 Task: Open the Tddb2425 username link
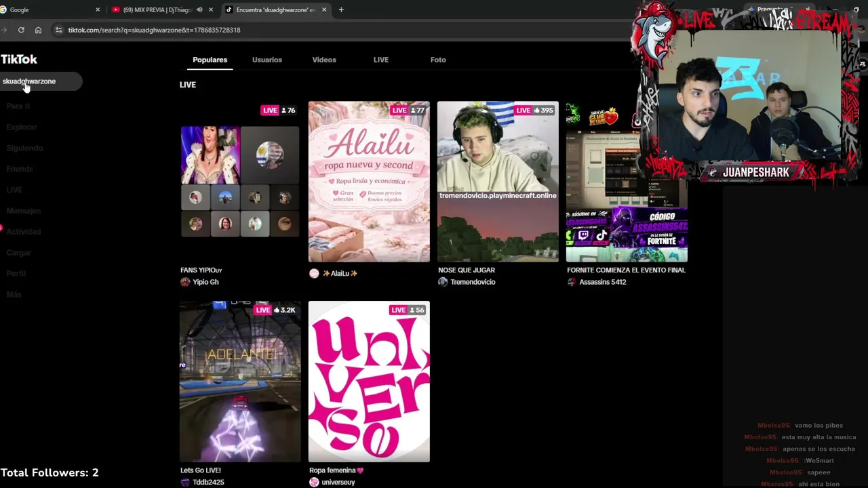(208, 482)
